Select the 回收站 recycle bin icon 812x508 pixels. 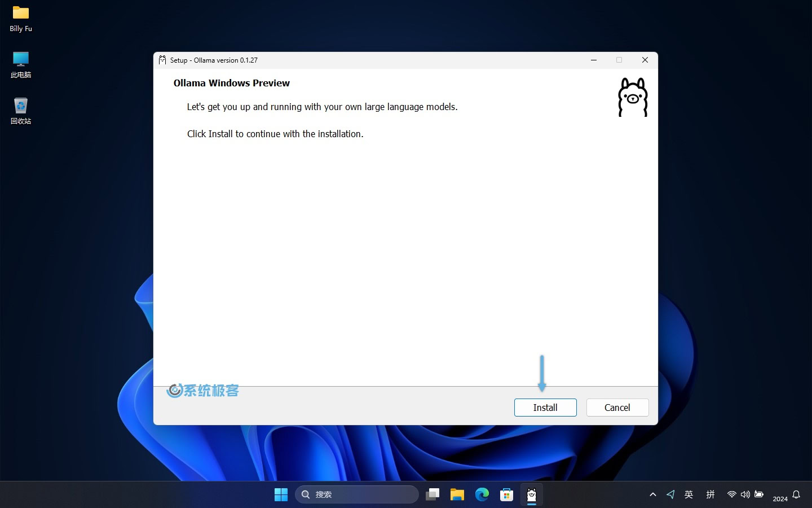pyautogui.click(x=21, y=111)
